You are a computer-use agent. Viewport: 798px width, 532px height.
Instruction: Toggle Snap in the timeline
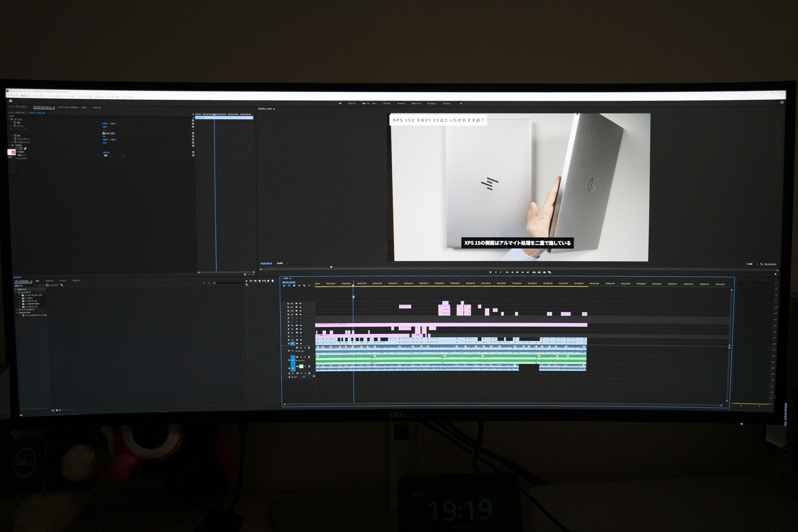(289, 286)
